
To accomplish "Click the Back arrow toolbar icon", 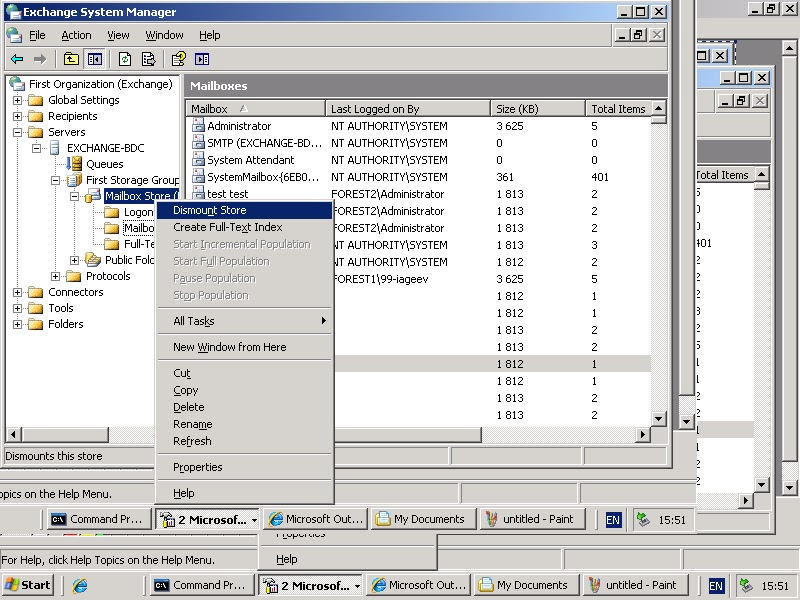I will click(x=17, y=59).
